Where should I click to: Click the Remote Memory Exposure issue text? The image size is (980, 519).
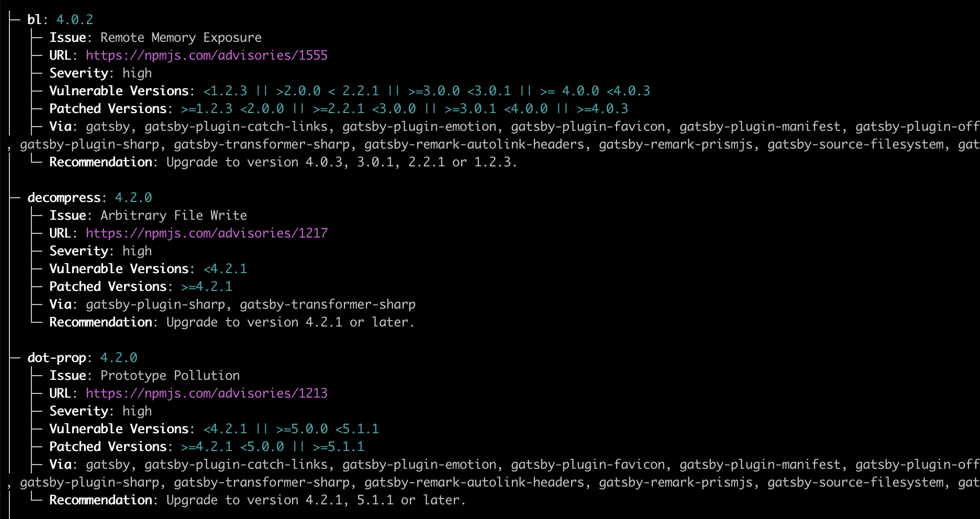tap(181, 38)
